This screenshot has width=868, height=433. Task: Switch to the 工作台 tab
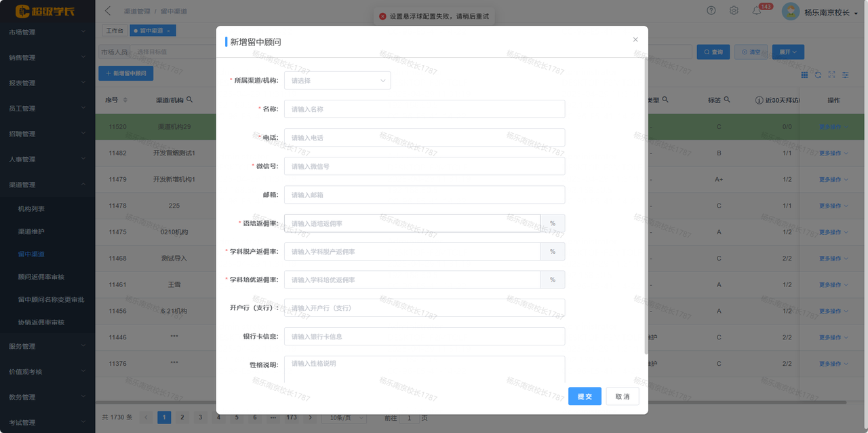pyautogui.click(x=114, y=31)
